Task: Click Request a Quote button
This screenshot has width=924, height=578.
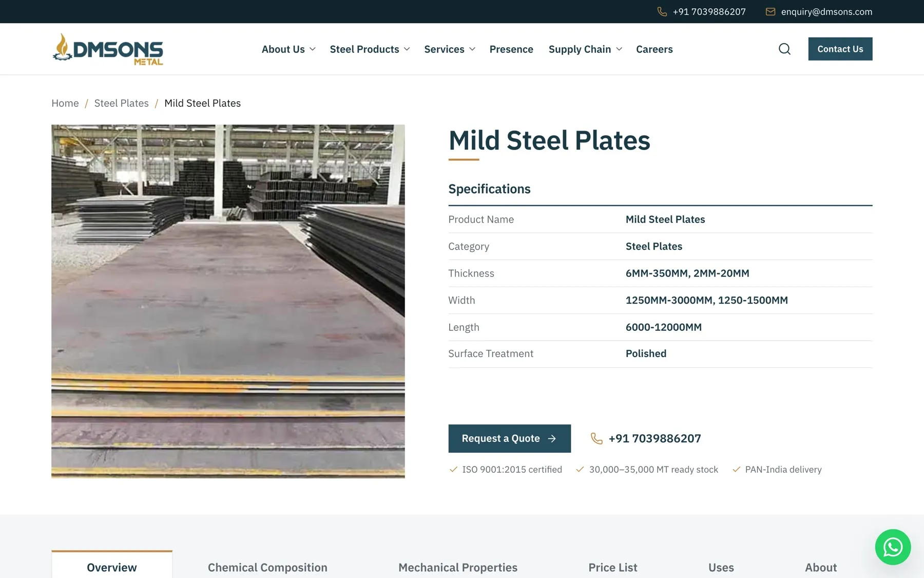Action: coord(509,438)
